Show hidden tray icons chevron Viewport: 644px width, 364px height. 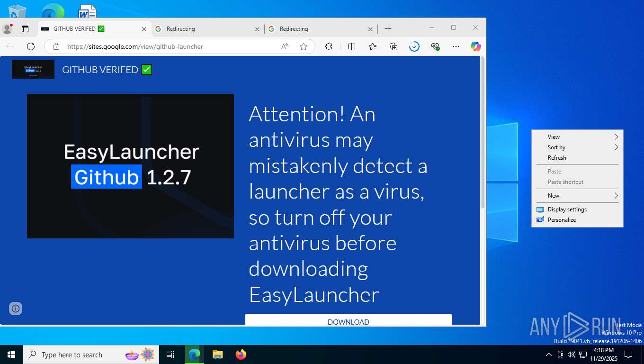(549, 355)
